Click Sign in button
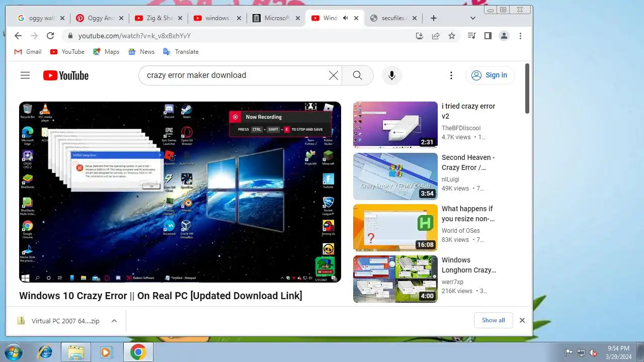 coord(490,75)
